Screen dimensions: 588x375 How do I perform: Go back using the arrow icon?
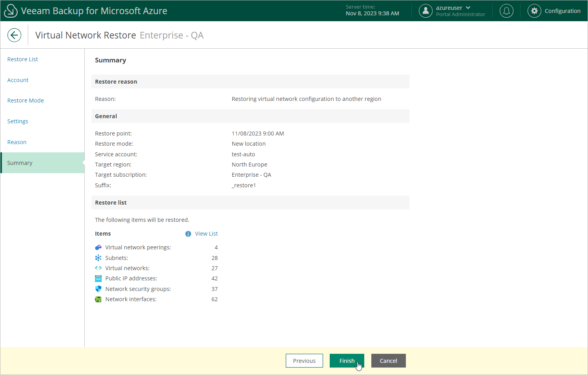[14, 35]
